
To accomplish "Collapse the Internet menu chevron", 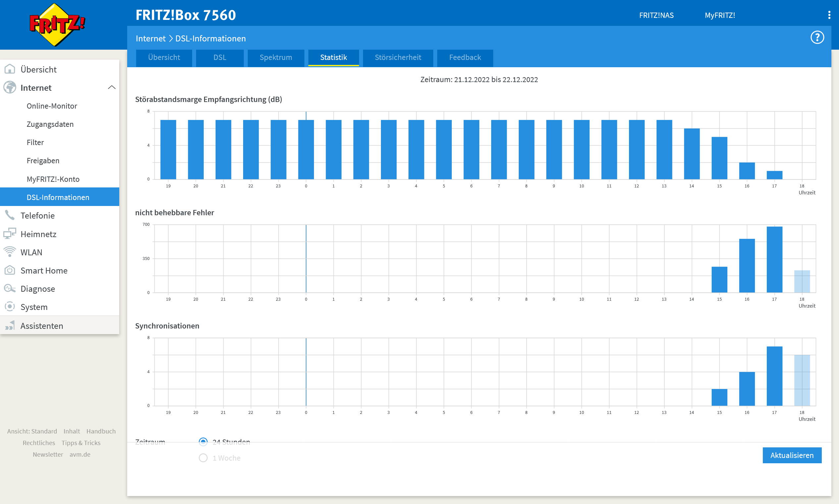I will [111, 88].
